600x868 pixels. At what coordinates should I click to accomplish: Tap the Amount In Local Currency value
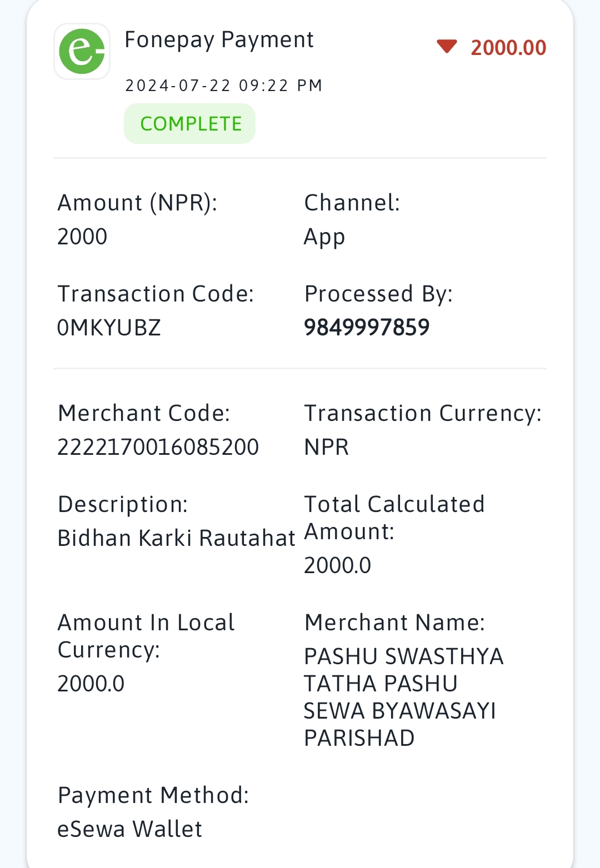pyautogui.click(x=91, y=684)
